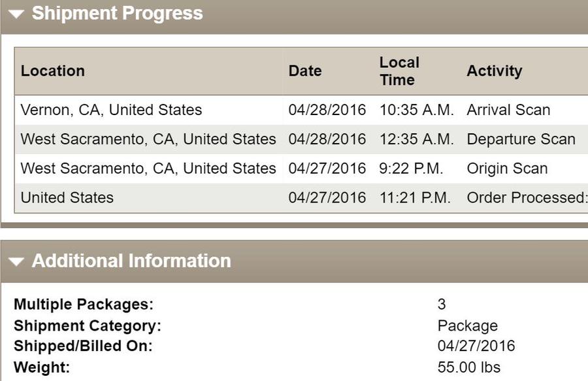Click the Activity column header
The width and height of the screenshot is (588, 381).
494,71
